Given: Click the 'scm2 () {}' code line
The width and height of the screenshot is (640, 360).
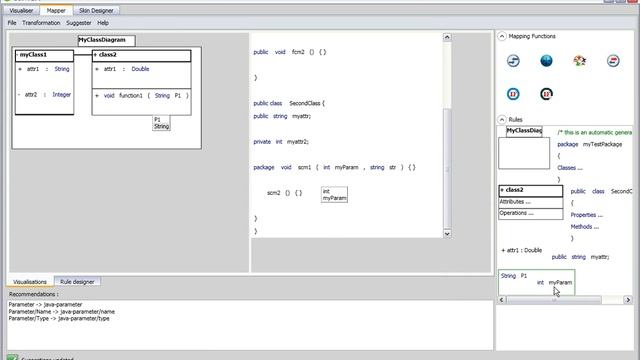Looking at the screenshot, I should (x=284, y=193).
